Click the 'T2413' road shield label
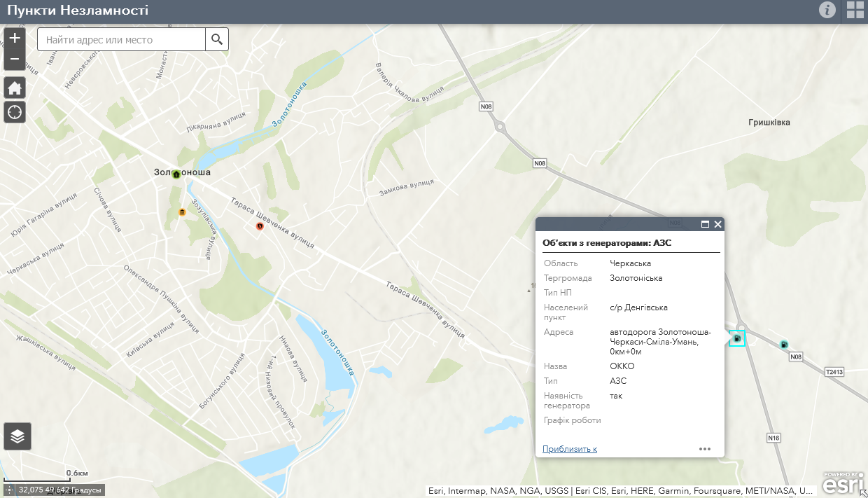Screen dimensions: 868x498 pos(835,372)
